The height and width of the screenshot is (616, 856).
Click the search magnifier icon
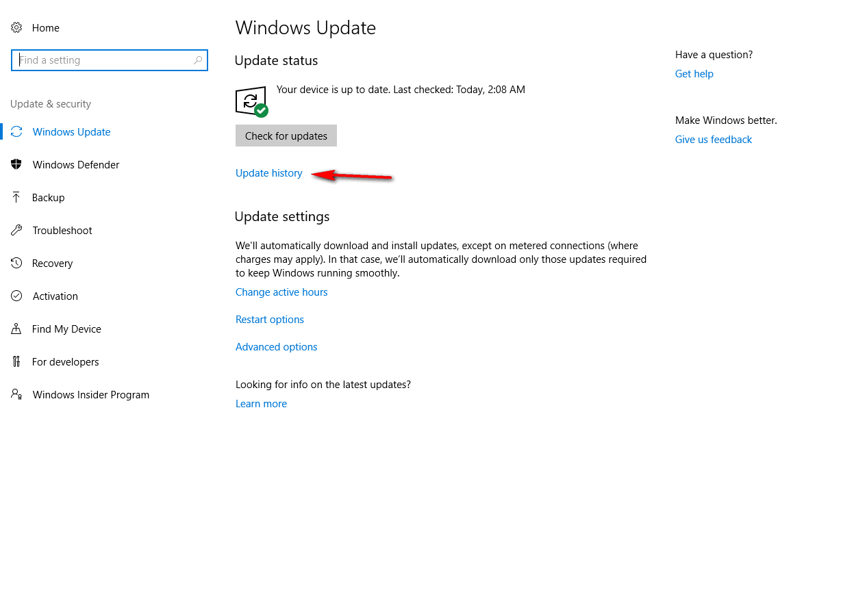[x=198, y=60]
